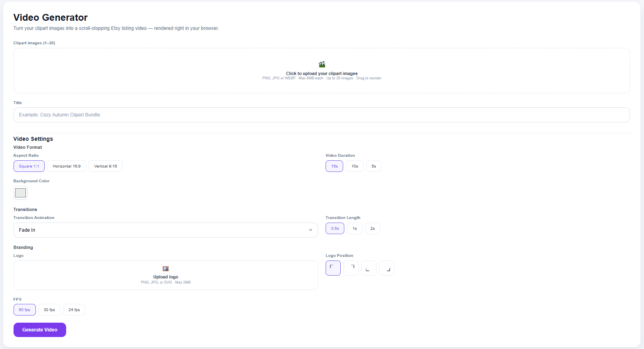Click the 'Aspect Ratio' label

click(x=26, y=156)
